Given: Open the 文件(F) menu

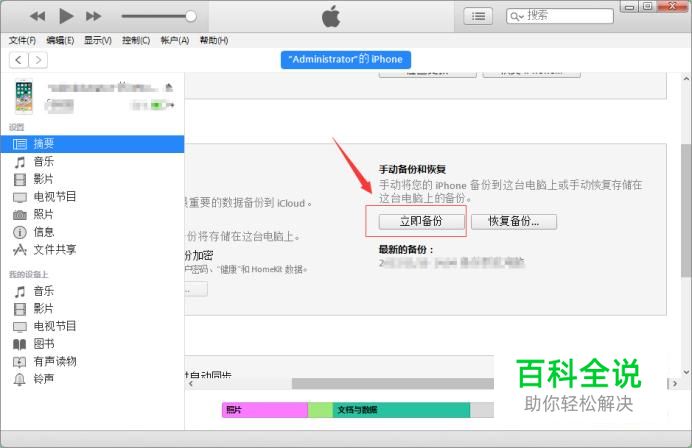Looking at the screenshot, I should coord(22,41).
